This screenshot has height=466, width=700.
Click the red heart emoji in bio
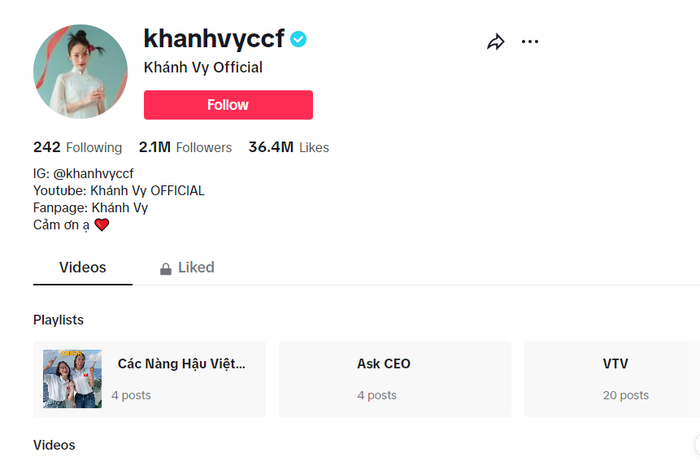point(102,225)
